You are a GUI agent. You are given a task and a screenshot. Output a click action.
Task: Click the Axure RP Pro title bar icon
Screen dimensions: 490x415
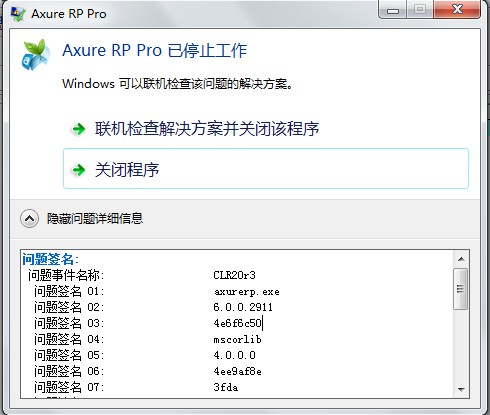point(18,13)
